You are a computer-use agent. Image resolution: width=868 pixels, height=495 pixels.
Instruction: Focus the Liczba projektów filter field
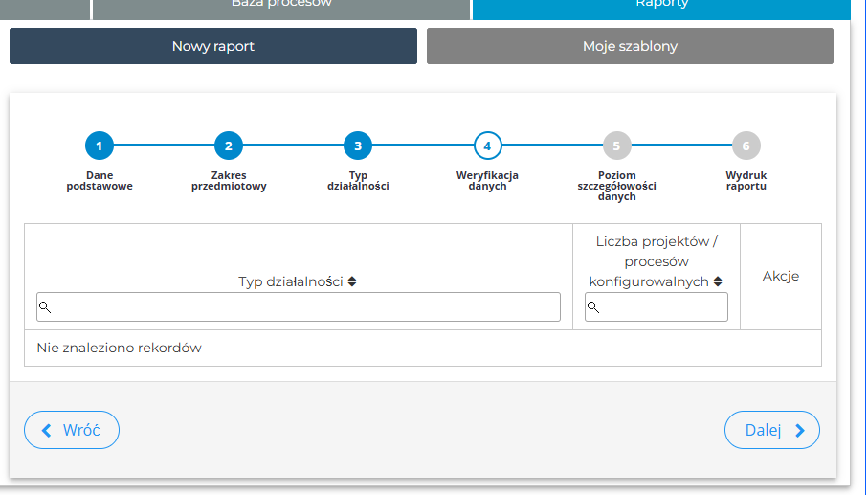point(662,307)
